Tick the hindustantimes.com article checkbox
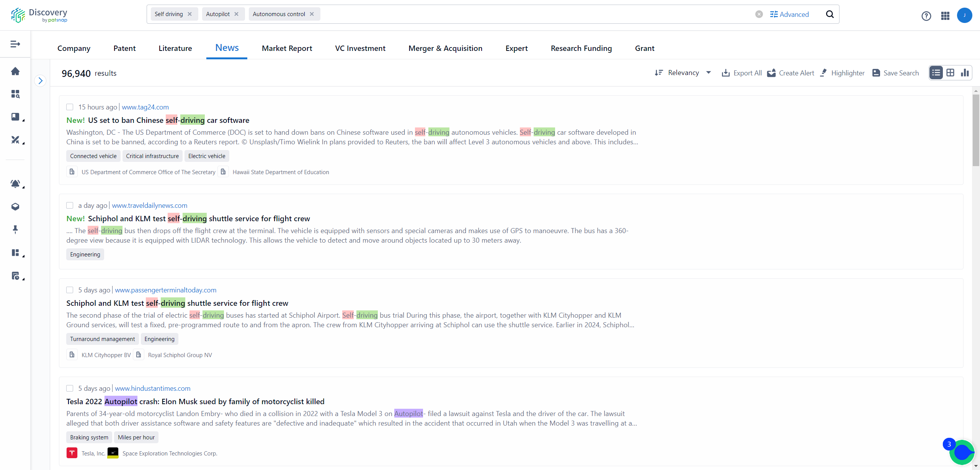The width and height of the screenshot is (980, 470). point(70,388)
